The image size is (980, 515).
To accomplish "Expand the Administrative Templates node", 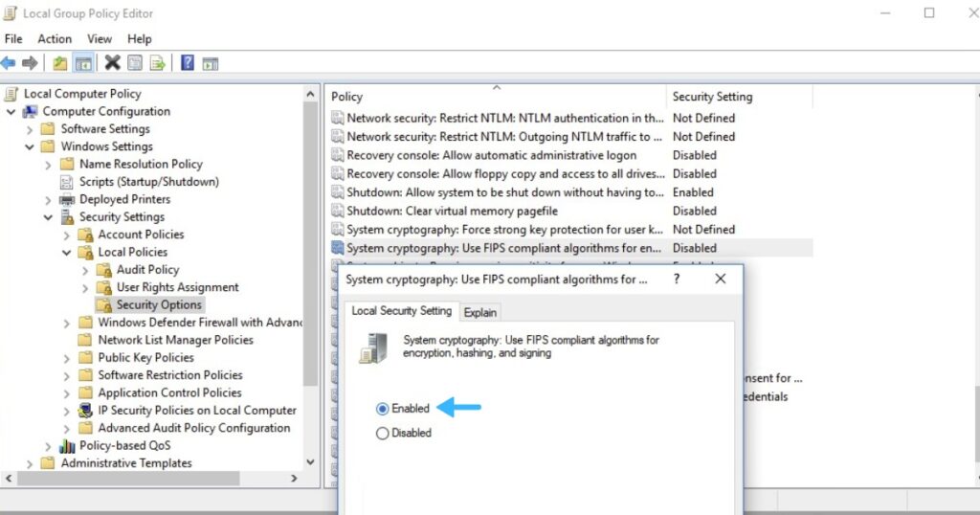I will (x=31, y=463).
